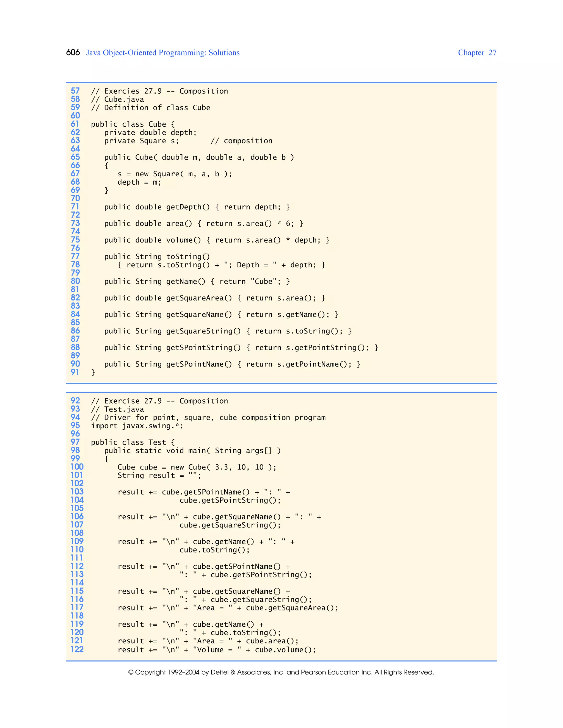Click line 103 with cube.getSPointName()
This screenshot has height=728, width=563.
pos(204,492)
